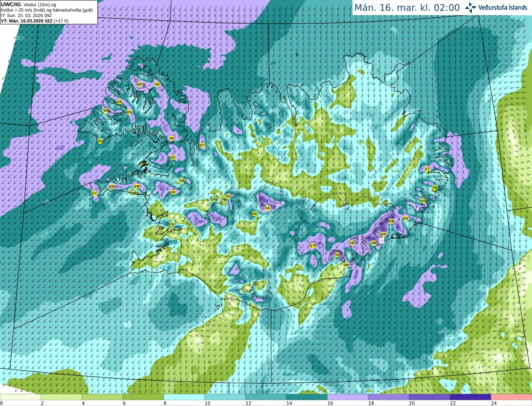Click the legend scale label '24'
This screenshot has height=406, width=532.
[x=494, y=403]
